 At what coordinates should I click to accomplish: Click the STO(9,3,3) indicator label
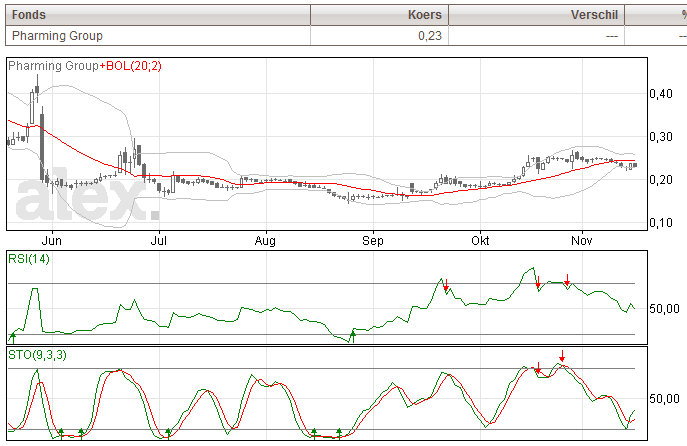click(37, 354)
